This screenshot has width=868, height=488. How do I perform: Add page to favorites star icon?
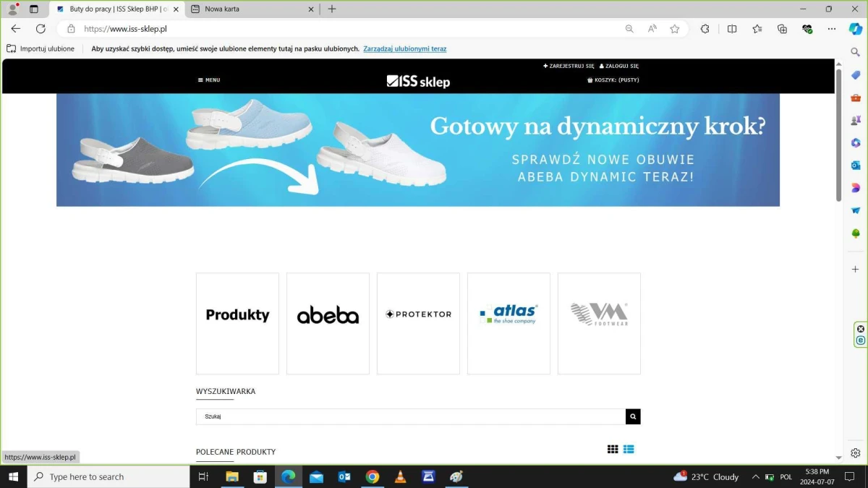click(x=675, y=29)
